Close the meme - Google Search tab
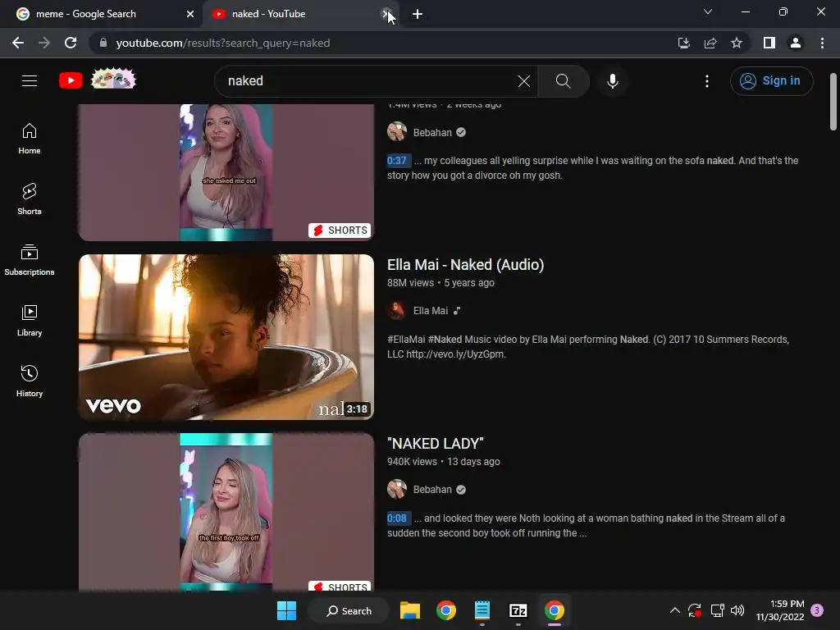Image resolution: width=840 pixels, height=630 pixels. tap(190, 14)
